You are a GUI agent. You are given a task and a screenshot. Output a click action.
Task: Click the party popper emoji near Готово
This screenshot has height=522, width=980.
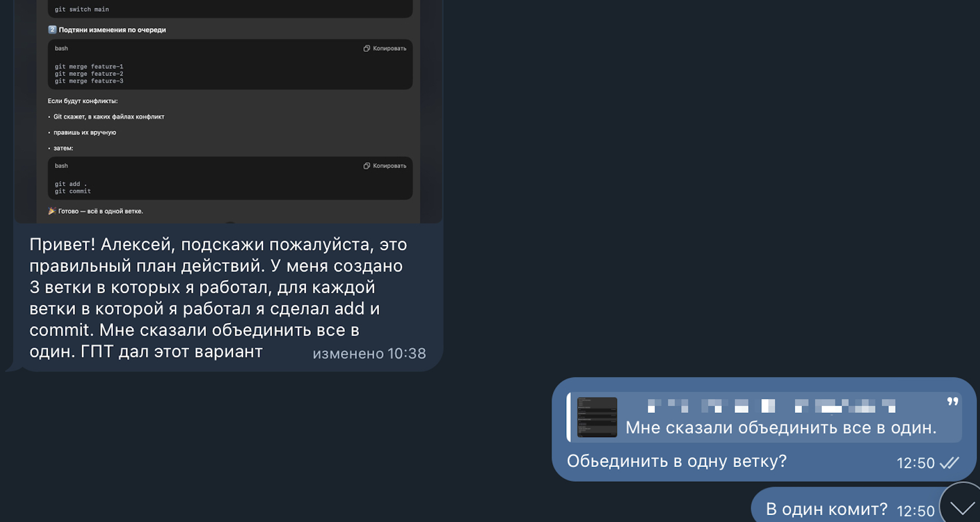(52, 211)
